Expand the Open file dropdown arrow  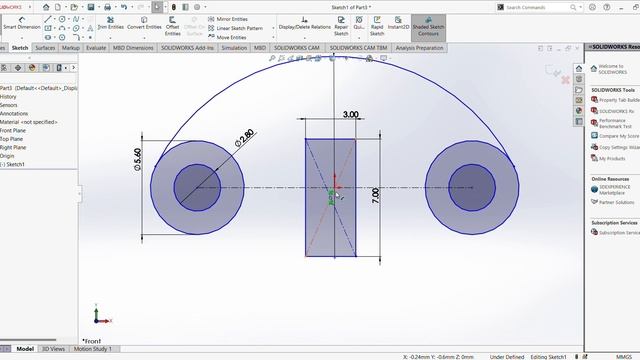click(81, 7)
